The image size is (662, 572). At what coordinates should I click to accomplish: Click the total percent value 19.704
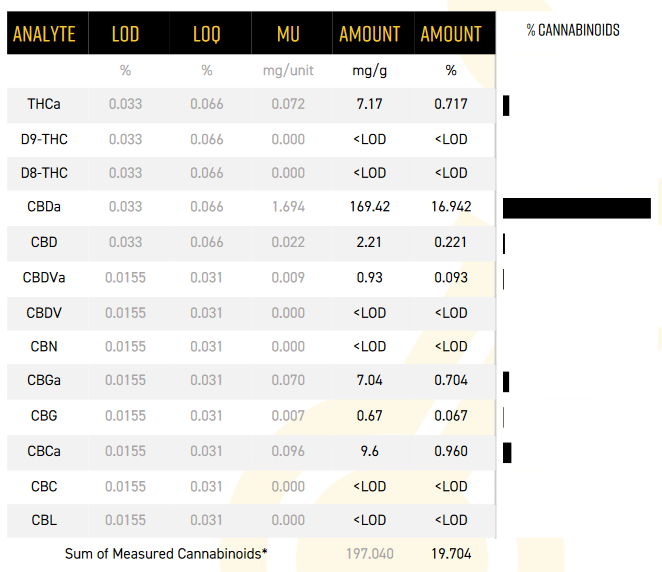click(x=452, y=553)
